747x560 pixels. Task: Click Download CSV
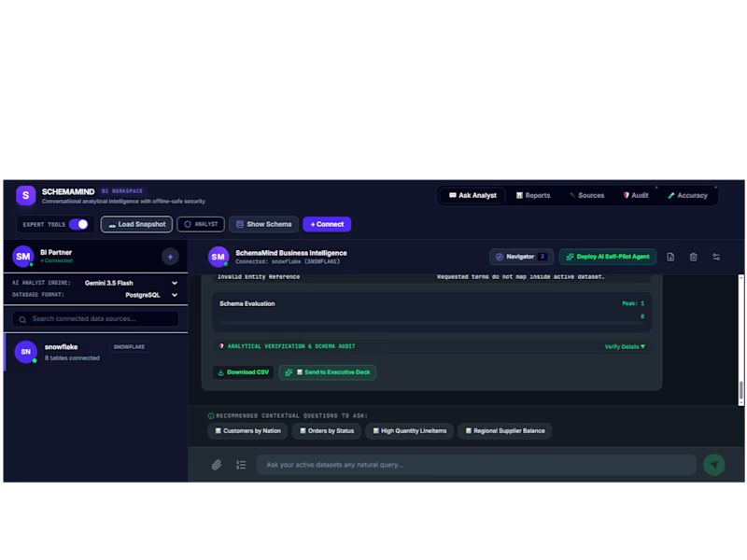tap(243, 372)
